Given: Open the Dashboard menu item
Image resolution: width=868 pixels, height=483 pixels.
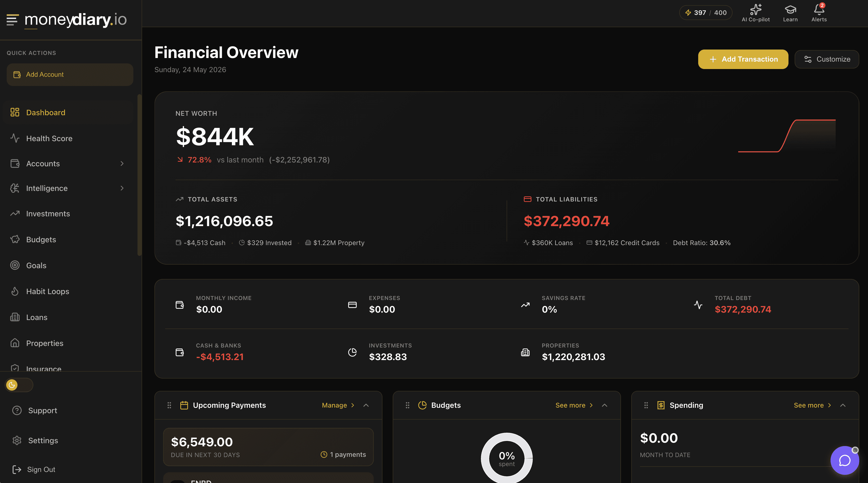Looking at the screenshot, I should pyautogui.click(x=67, y=112).
